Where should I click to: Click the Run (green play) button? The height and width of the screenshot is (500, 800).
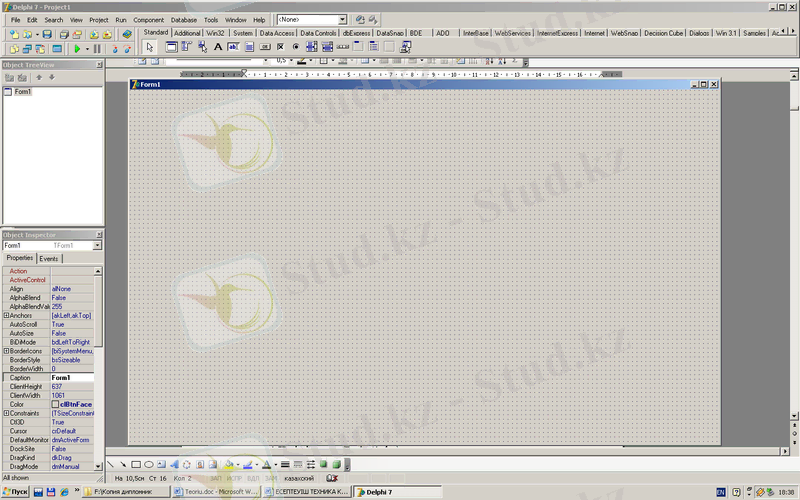tap(76, 48)
